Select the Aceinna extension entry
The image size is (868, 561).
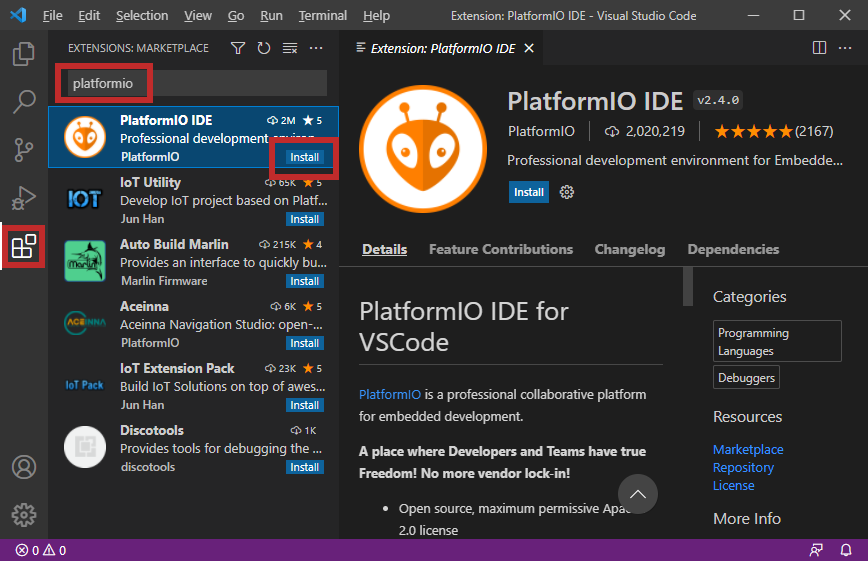[194, 325]
